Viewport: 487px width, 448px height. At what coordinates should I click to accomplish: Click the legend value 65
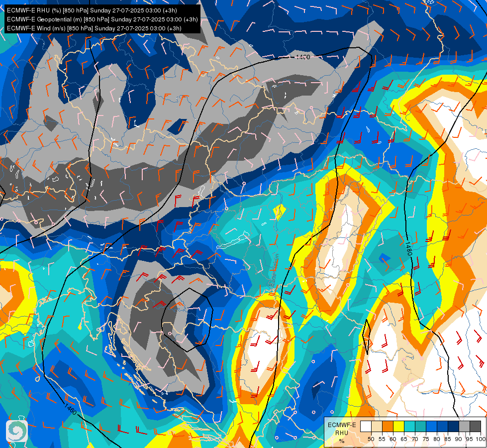(404, 439)
